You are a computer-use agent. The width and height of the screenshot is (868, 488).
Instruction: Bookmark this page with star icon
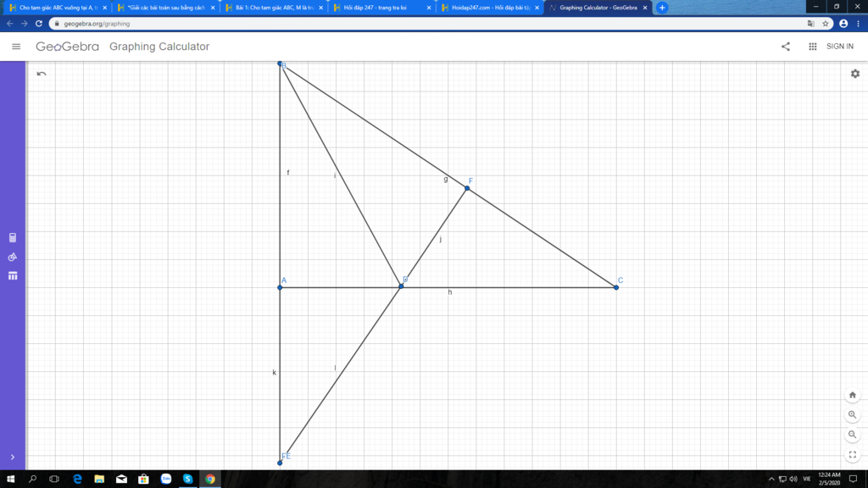click(826, 24)
